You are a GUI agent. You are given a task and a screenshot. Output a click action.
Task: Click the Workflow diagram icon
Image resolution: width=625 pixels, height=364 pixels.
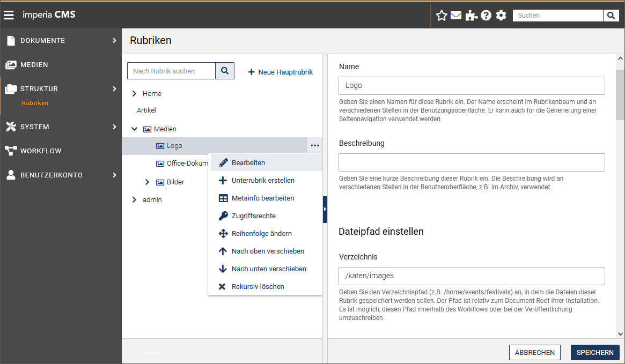click(x=11, y=151)
